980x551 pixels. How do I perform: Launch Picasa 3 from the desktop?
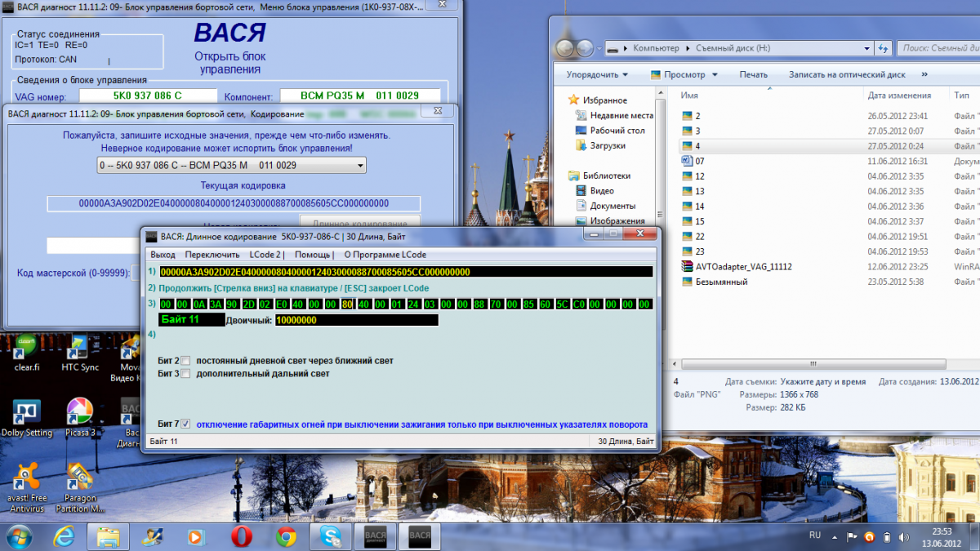pyautogui.click(x=79, y=417)
